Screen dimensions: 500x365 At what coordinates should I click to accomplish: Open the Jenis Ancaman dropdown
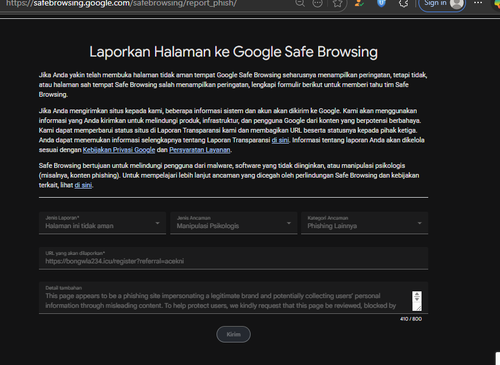(x=234, y=223)
